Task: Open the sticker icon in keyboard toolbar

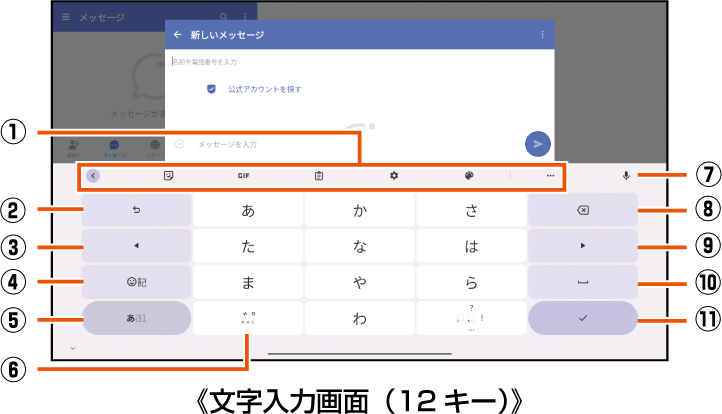Action: tap(169, 175)
